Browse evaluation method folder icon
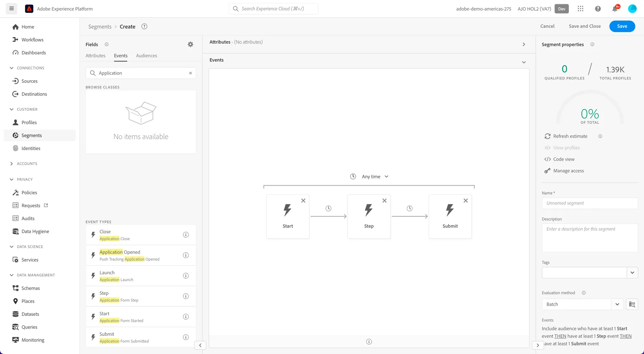Image resolution: width=644 pixels, height=354 pixels. [x=632, y=304]
